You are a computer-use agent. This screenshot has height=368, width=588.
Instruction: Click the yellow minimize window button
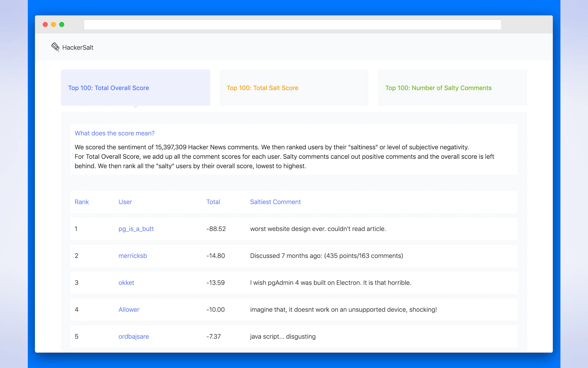tap(53, 25)
